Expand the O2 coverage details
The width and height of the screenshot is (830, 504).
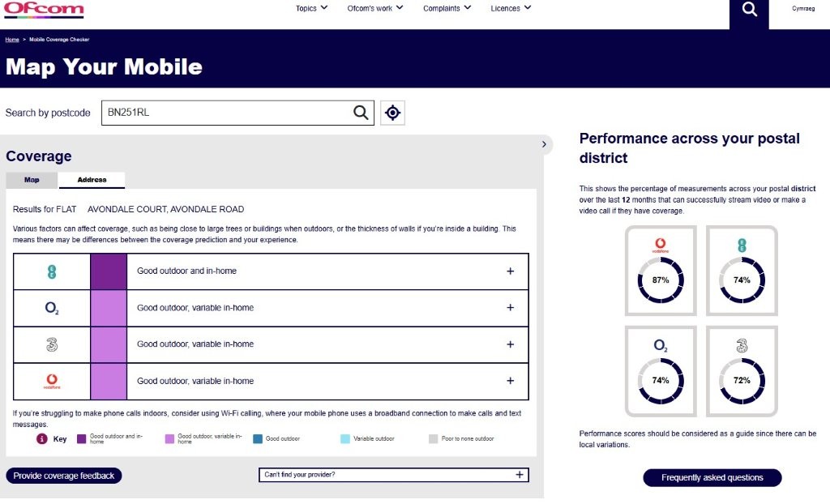[x=510, y=308]
